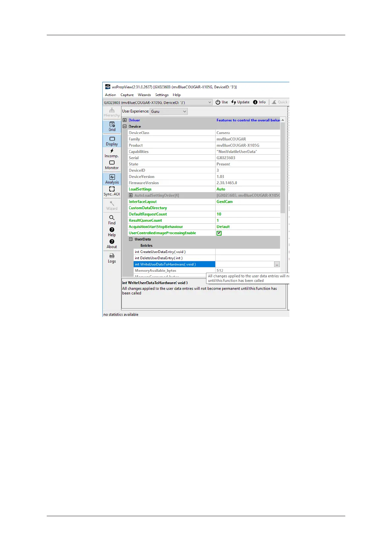The image size is (392, 554).
Task: Click the status bar 'no statistics available' text
Action: [x=121, y=315]
